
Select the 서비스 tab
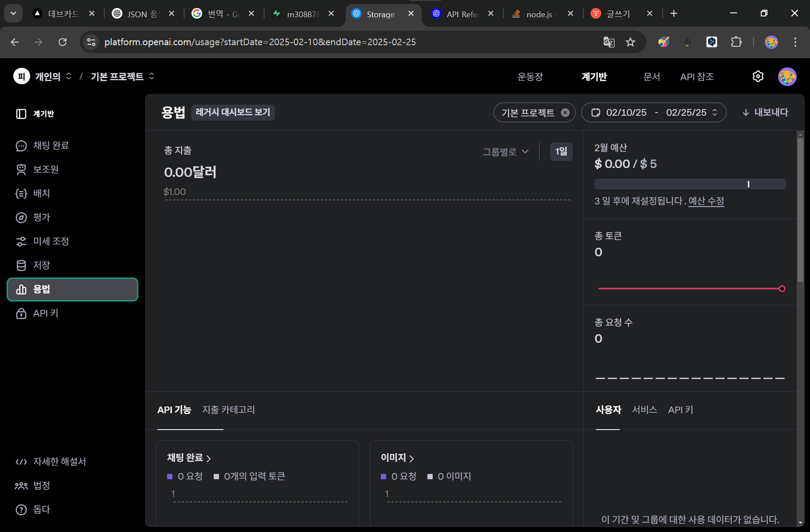tap(645, 410)
